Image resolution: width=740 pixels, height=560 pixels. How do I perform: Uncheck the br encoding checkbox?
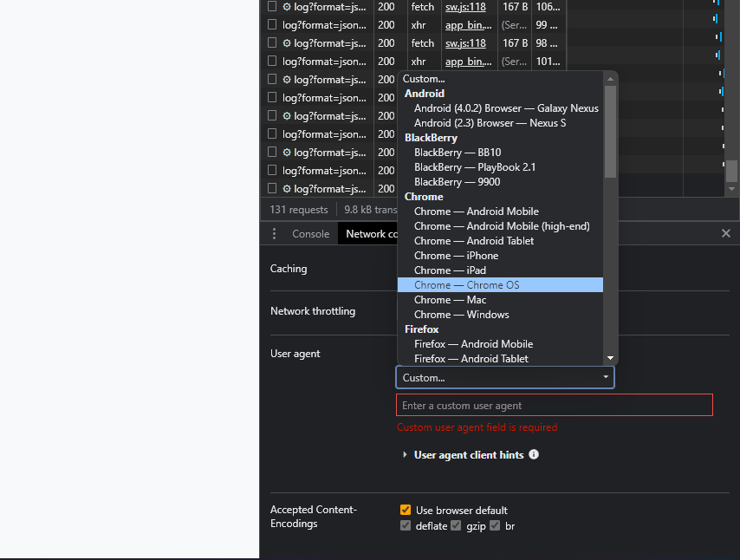click(494, 525)
